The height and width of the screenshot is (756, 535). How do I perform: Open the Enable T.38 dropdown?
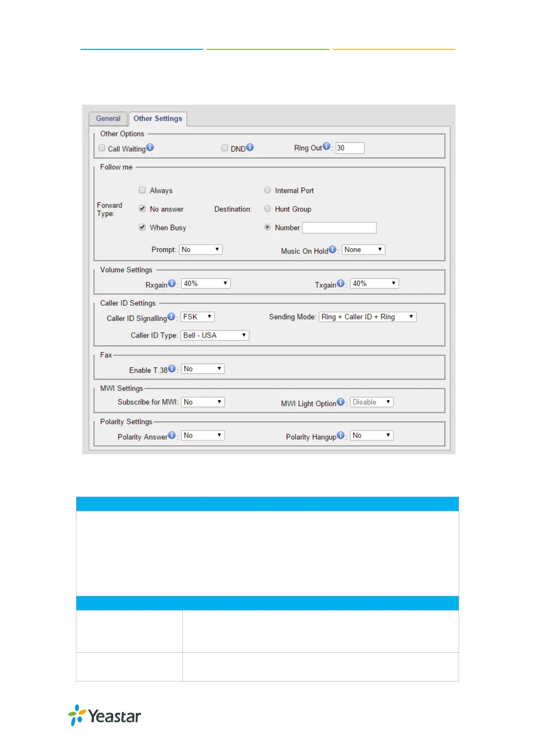click(203, 369)
